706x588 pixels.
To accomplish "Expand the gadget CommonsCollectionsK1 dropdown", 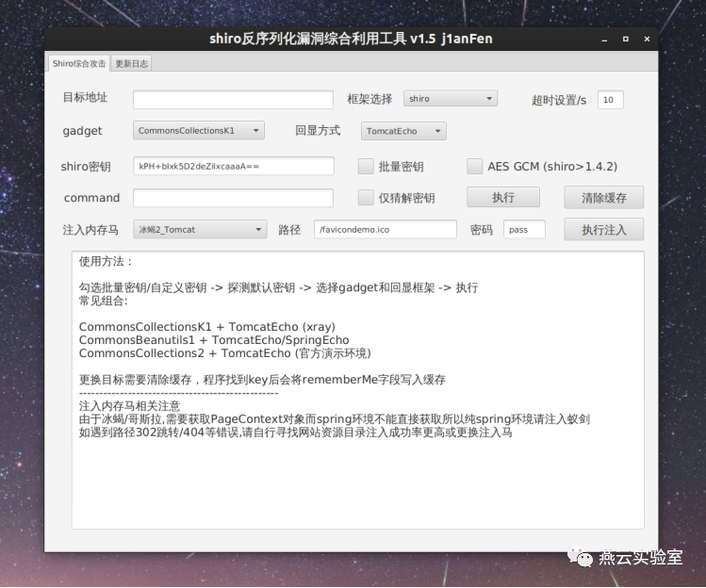I will tap(199, 131).
